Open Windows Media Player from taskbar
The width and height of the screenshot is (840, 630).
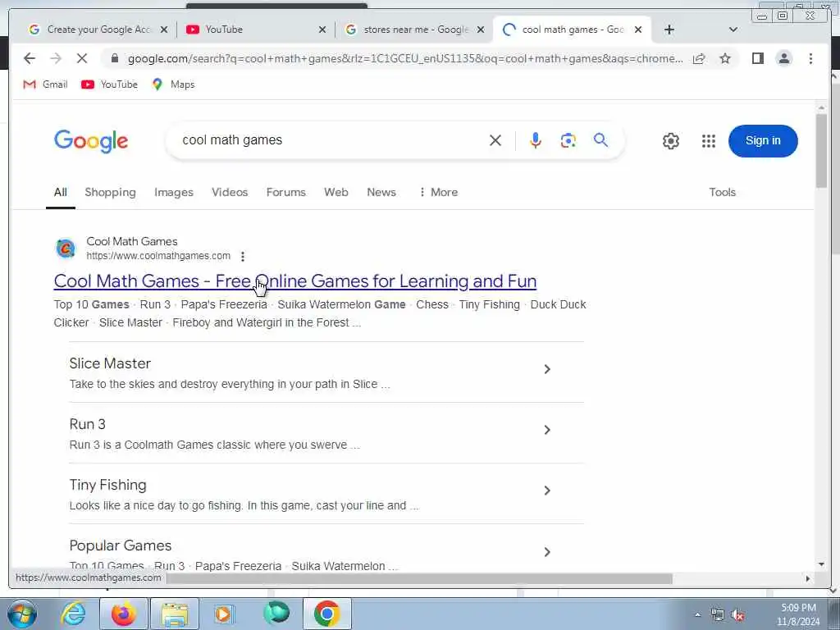[x=223, y=614]
